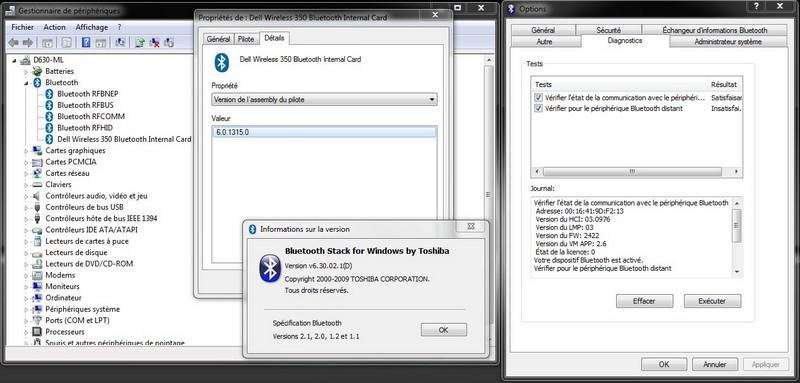The width and height of the screenshot is (800, 383).
Task: Toggle 'Vérifier l'état de la communication' checkbox
Action: 538,97
